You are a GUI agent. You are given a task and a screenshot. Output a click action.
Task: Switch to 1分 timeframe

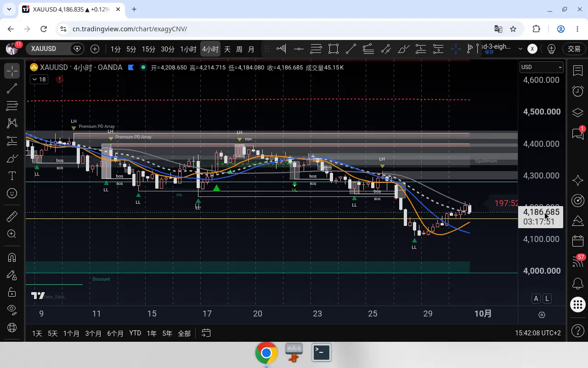click(x=115, y=49)
